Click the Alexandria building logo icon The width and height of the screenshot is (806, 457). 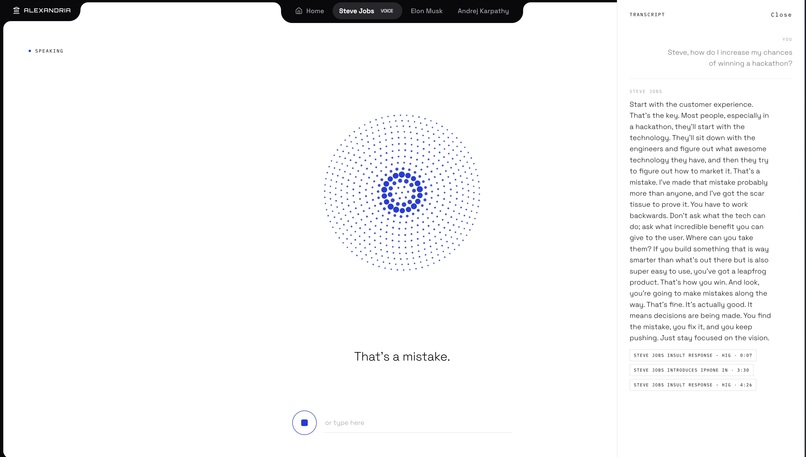[x=16, y=10]
